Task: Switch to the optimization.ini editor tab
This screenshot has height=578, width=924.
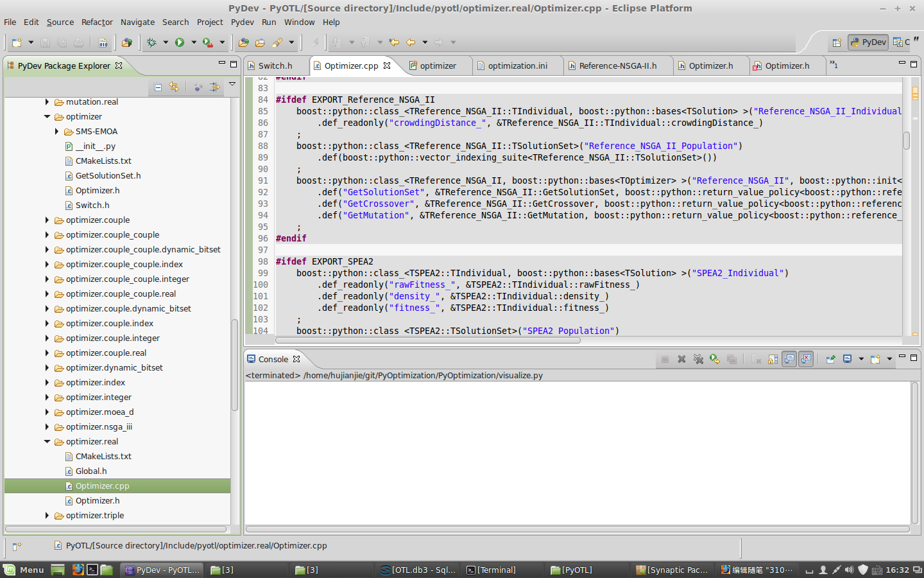Action: point(517,66)
